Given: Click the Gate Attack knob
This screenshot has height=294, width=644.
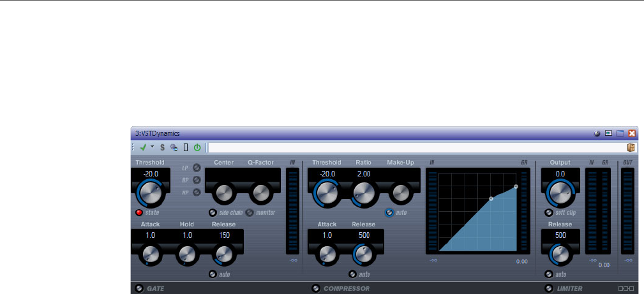Looking at the screenshot, I should tap(151, 254).
